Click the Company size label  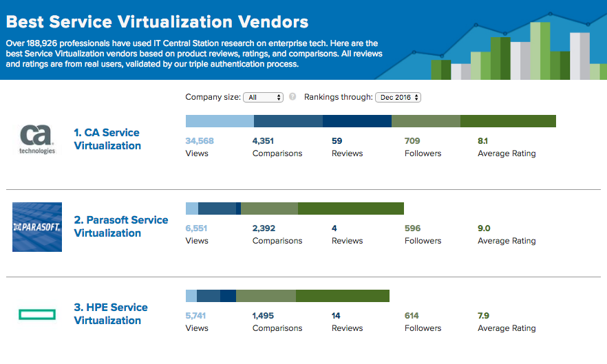[213, 97]
